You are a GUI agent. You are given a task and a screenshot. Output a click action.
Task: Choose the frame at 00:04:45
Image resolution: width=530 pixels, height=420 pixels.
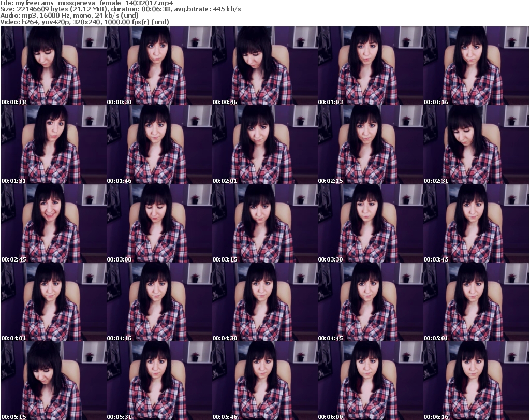click(x=371, y=302)
